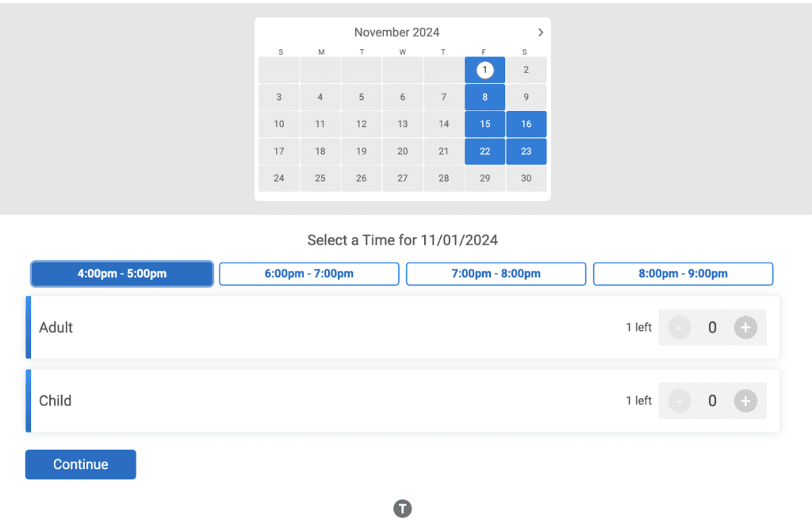Decrease Child ticket count with minus
Viewport: 812px width, 530px height.
[680, 401]
